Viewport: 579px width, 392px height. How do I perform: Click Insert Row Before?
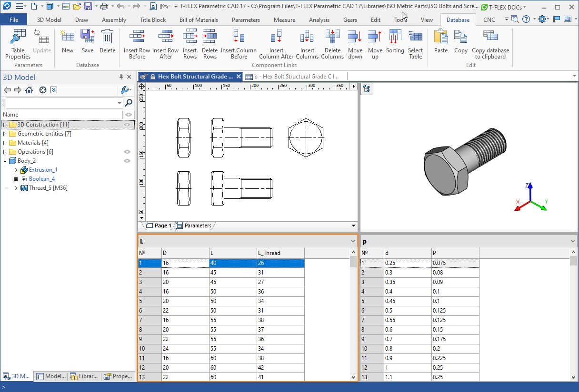pos(137,44)
